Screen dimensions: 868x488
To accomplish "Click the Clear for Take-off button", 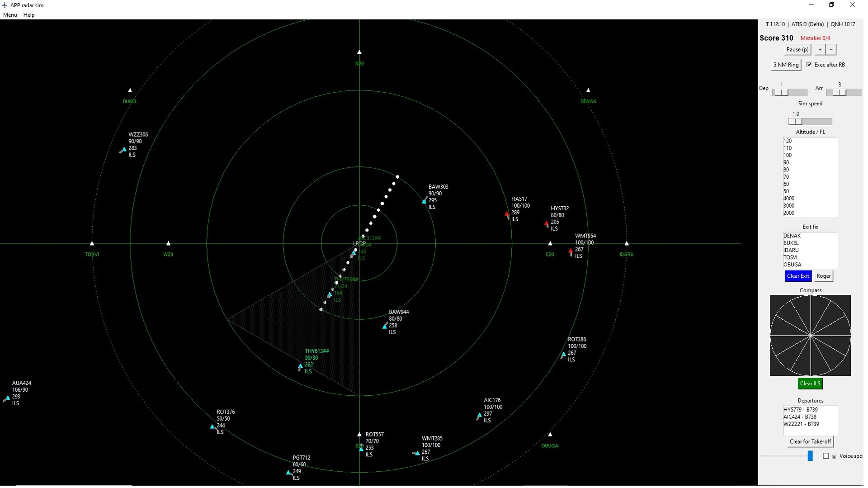I will click(810, 441).
